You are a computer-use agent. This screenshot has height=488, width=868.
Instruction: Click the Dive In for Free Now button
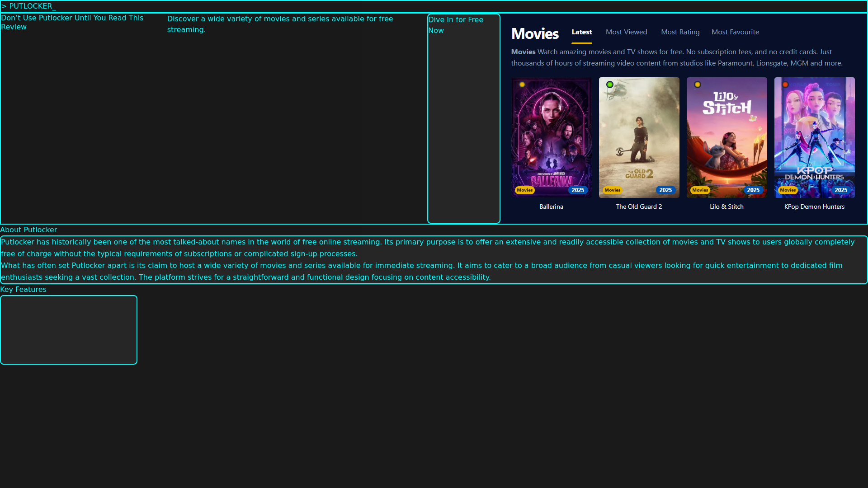click(x=464, y=119)
